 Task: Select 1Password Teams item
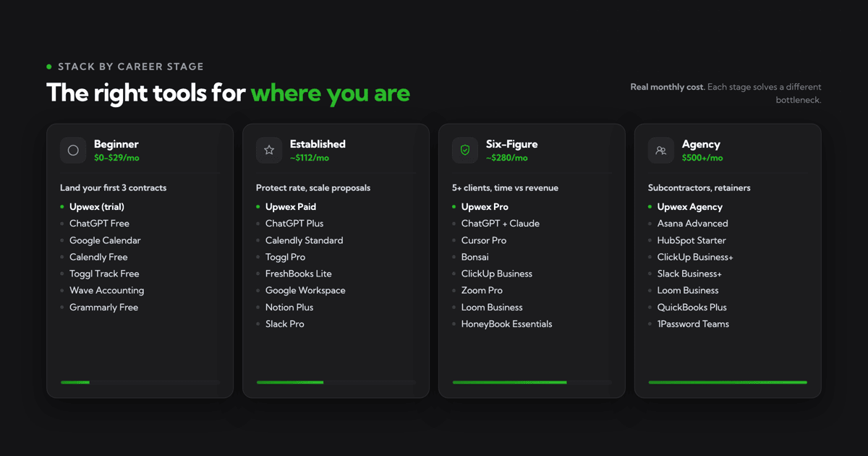tap(693, 324)
